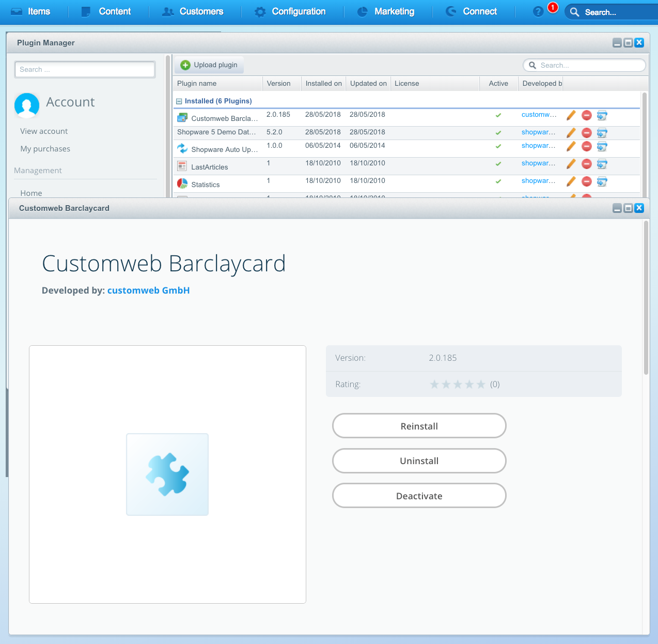Screen dimensions: 658x644
Task: Click the help question mark icon
Action: pyautogui.click(x=538, y=11)
